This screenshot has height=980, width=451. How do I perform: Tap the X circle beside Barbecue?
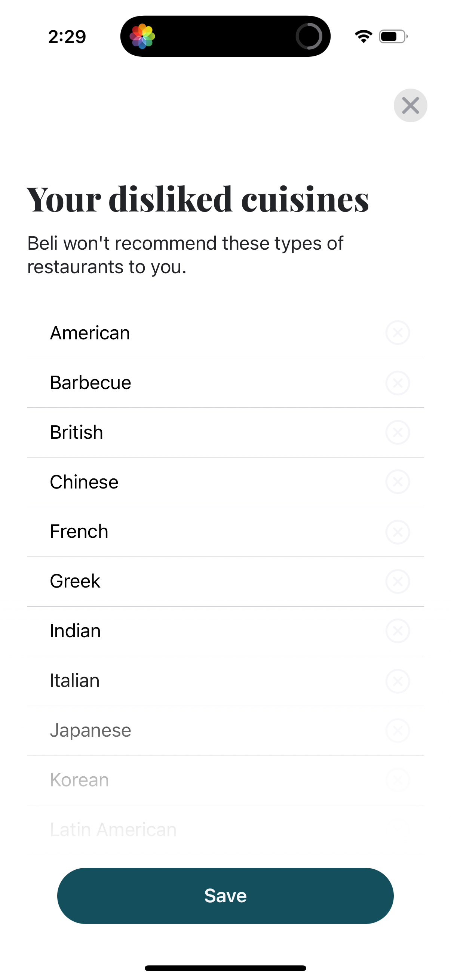[x=398, y=383]
